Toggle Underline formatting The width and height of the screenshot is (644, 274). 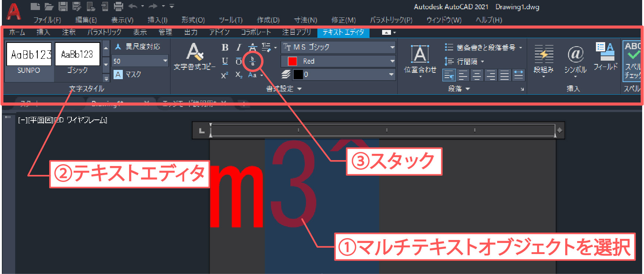[x=225, y=61]
